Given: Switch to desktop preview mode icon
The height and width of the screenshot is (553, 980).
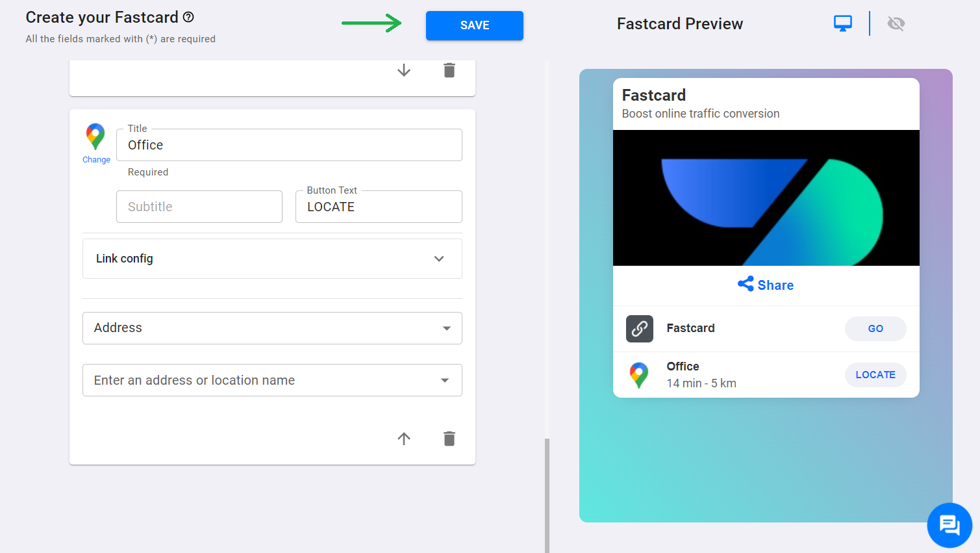Looking at the screenshot, I should click(x=843, y=24).
